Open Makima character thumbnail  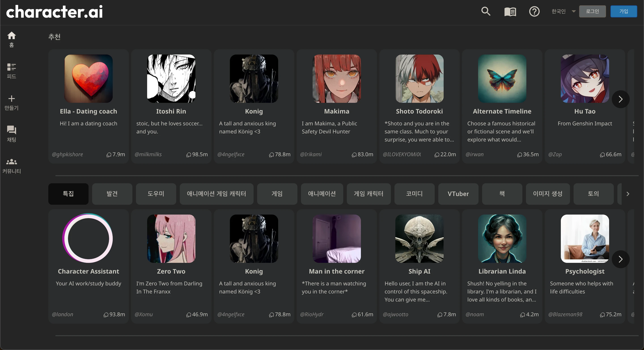[x=337, y=79]
